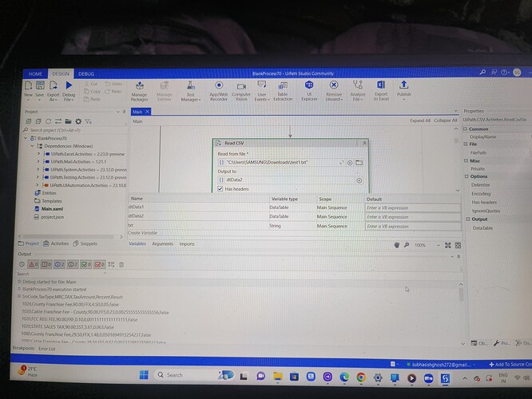
Task: Open the Arguments tab
Action: pos(162,243)
